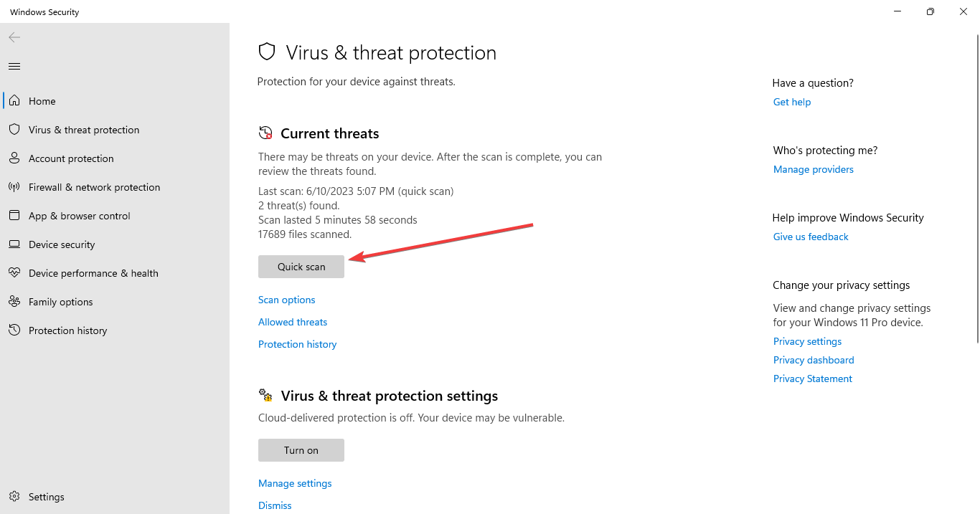The image size is (980, 514).
Task: Select Home in the navigation menu
Action: pos(41,100)
